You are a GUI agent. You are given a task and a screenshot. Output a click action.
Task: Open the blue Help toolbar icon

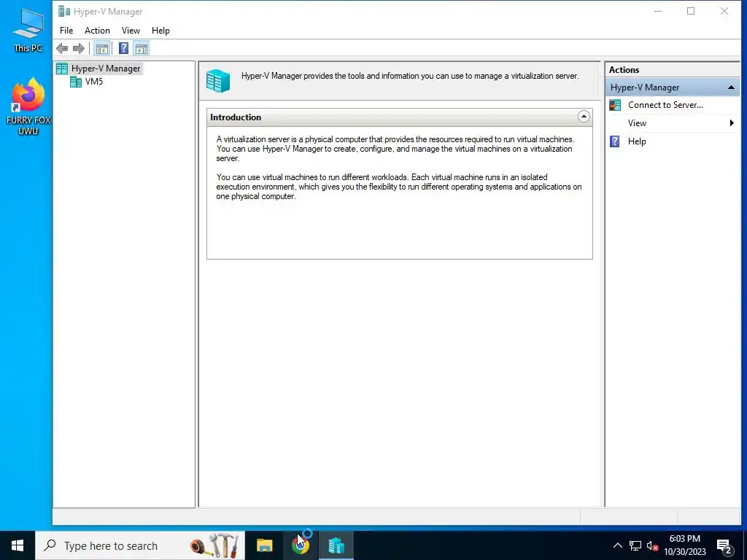pyautogui.click(x=123, y=48)
